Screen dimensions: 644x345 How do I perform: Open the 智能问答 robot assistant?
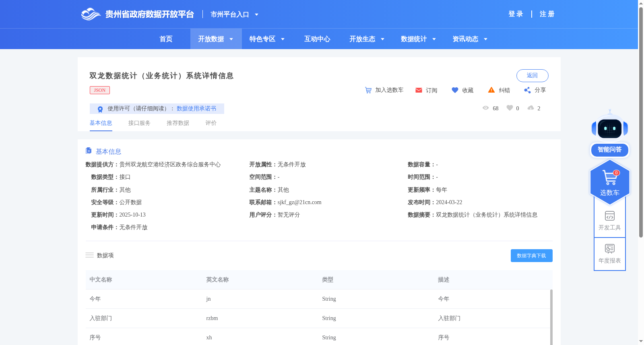pyautogui.click(x=610, y=133)
